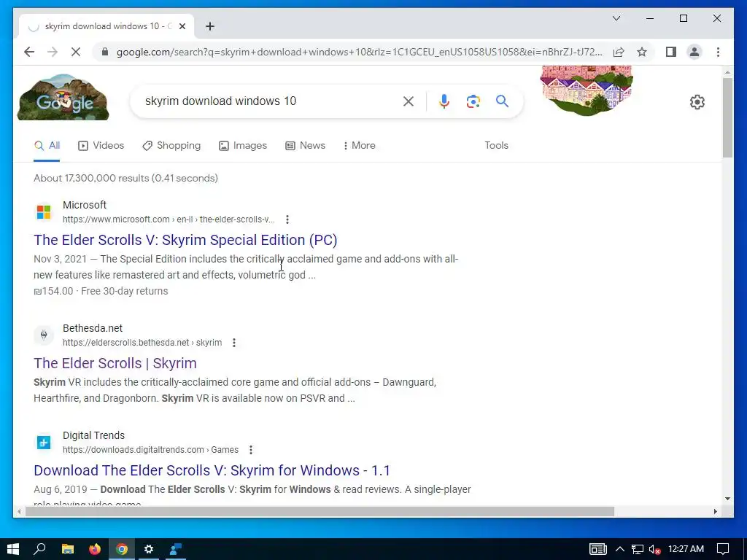Open a new browser tab
Screen dimensions: 747x560
[210, 26]
